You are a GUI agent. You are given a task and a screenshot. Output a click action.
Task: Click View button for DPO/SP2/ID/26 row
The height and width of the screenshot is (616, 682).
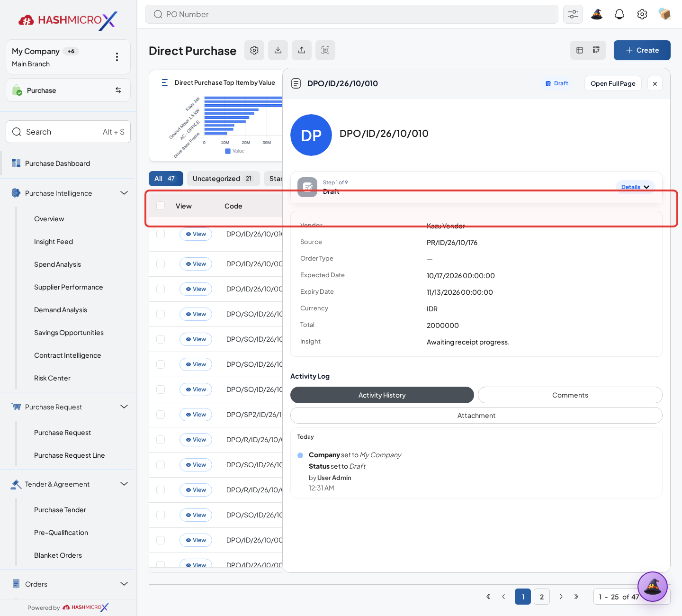pos(196,415)
